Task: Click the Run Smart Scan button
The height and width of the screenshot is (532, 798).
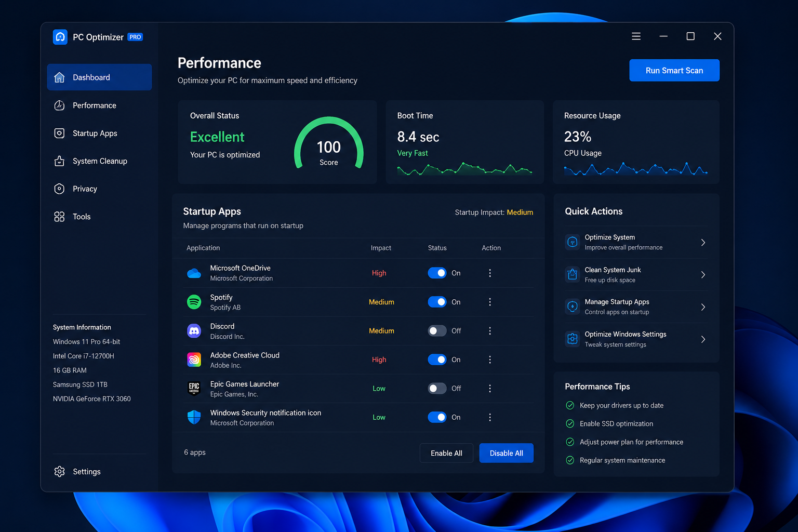Action: [674, 70]
